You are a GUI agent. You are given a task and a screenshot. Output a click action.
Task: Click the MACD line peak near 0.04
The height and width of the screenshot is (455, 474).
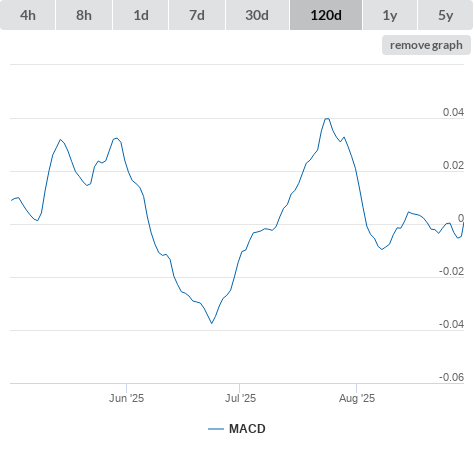point(327,119)
